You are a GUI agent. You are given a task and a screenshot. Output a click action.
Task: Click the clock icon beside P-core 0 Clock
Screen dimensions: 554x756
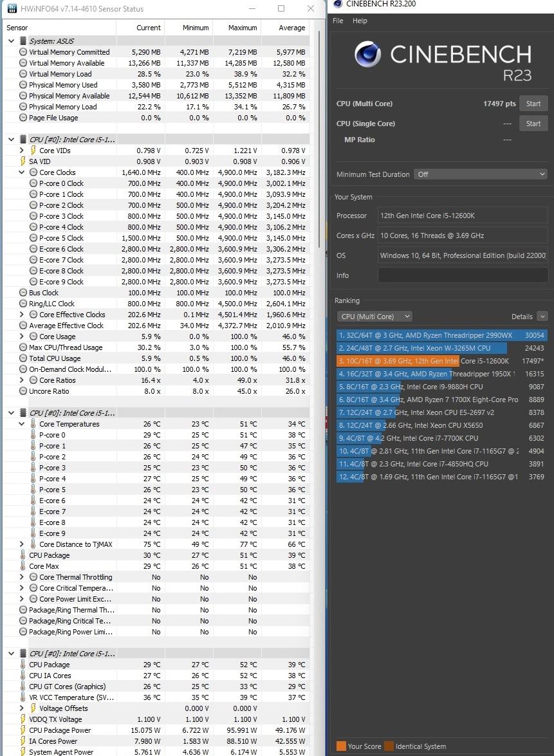click(x=33, y=183)
